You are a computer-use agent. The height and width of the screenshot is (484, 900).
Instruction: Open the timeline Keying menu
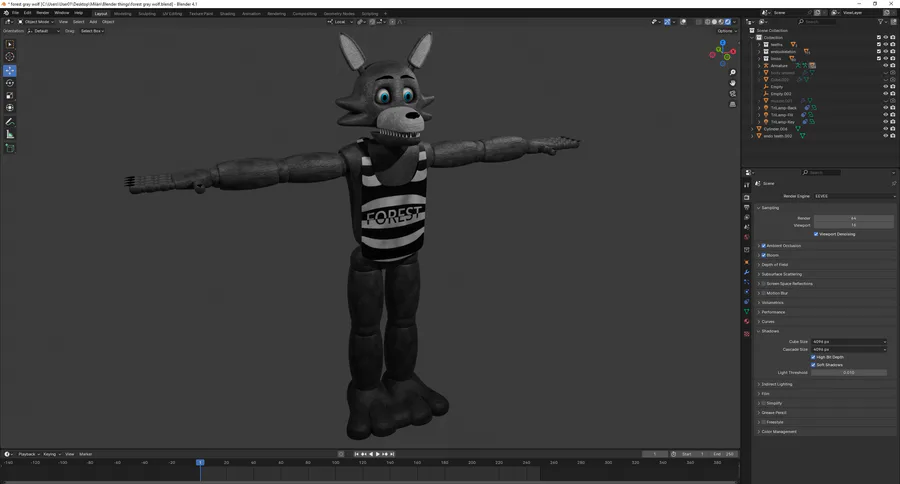point(51,454)
